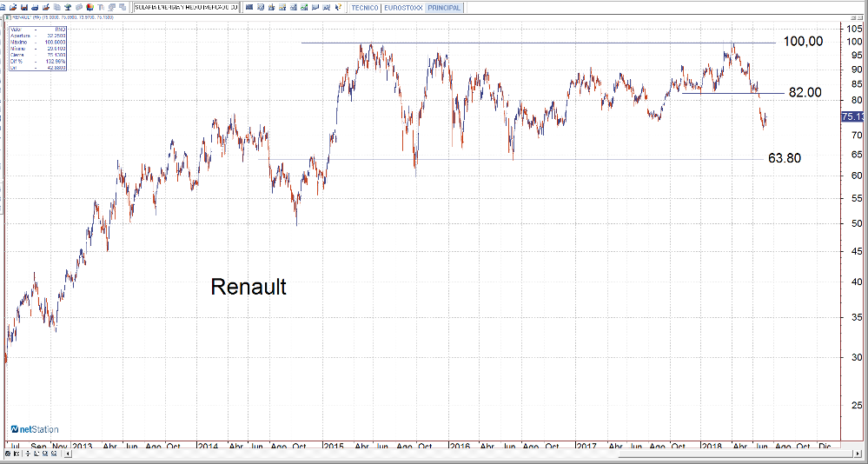This screenshot has height=464, width=868.
Task: Select the PRINCIPAL tab
Action: click(x=444, y=8)
